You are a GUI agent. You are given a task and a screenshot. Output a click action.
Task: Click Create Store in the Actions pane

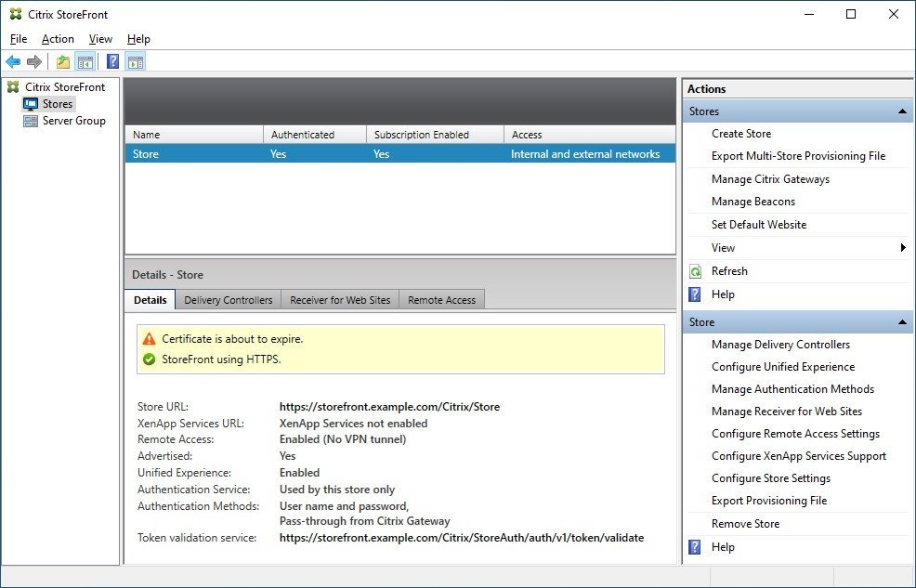point(741,134)
